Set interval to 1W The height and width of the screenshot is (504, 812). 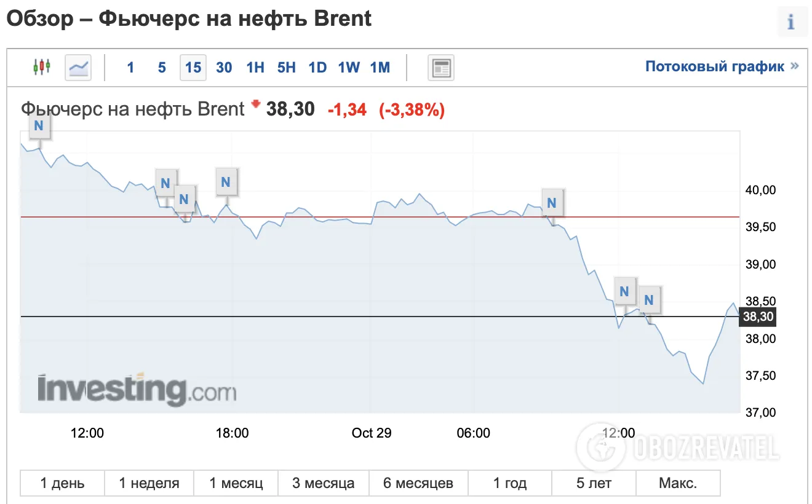click(x=349, y=68)
